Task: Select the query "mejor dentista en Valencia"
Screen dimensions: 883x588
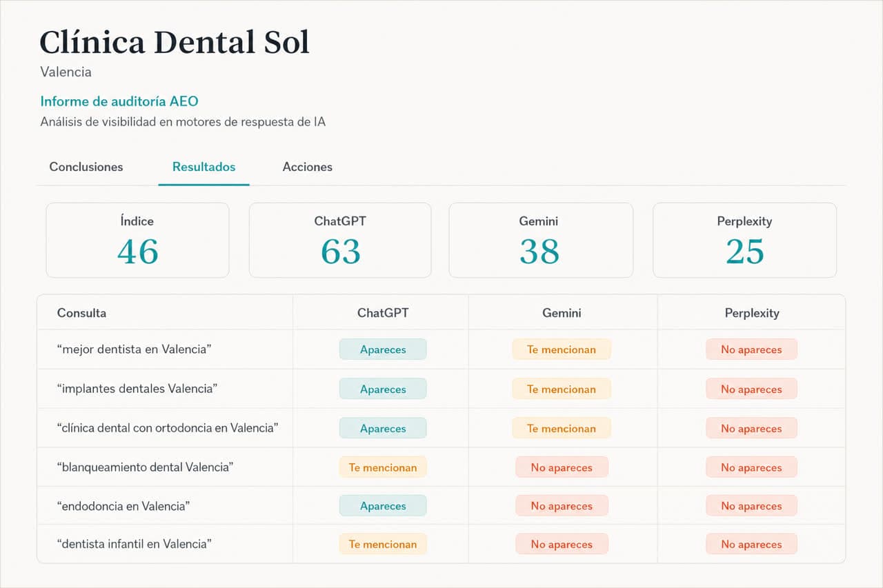Action: pos(134,349)
